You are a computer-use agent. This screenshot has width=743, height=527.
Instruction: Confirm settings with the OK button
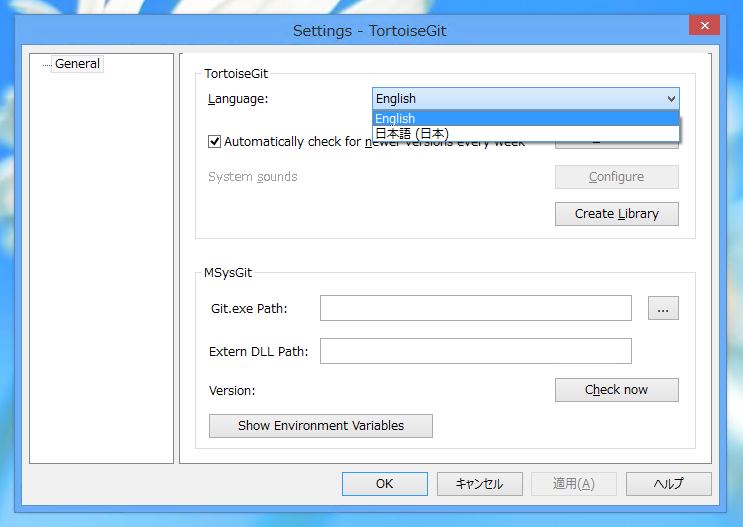pos(385,484)
